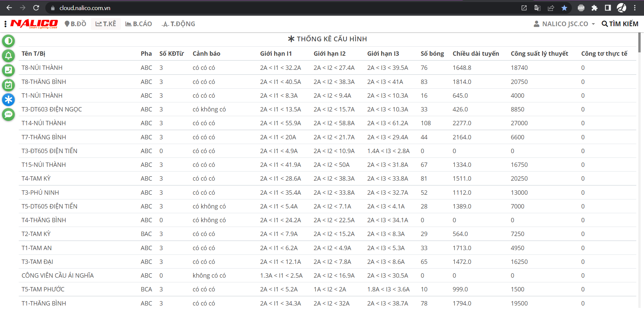Select row T3-PHÚ NINH
The width and height of the screenshot is (644, 327).
327,193
